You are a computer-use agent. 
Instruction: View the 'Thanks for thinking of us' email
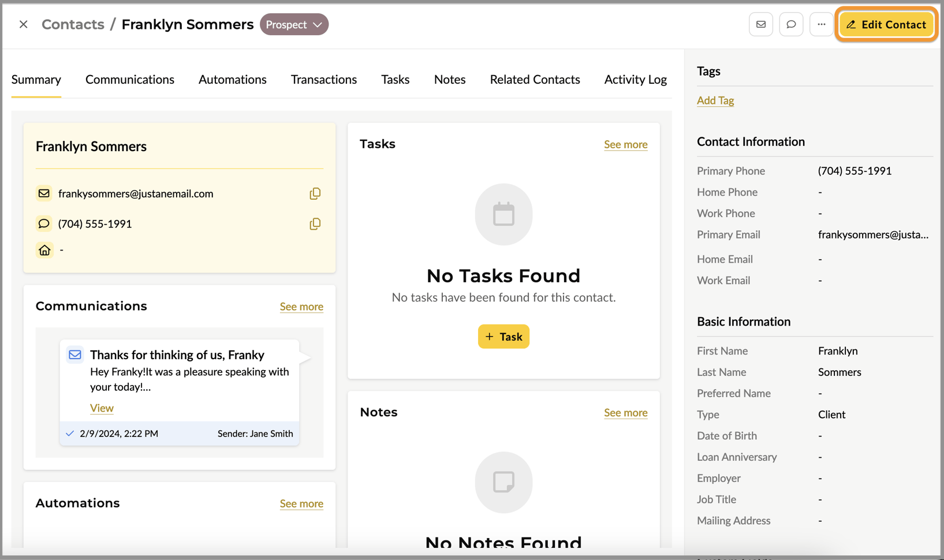pos(102,408)
